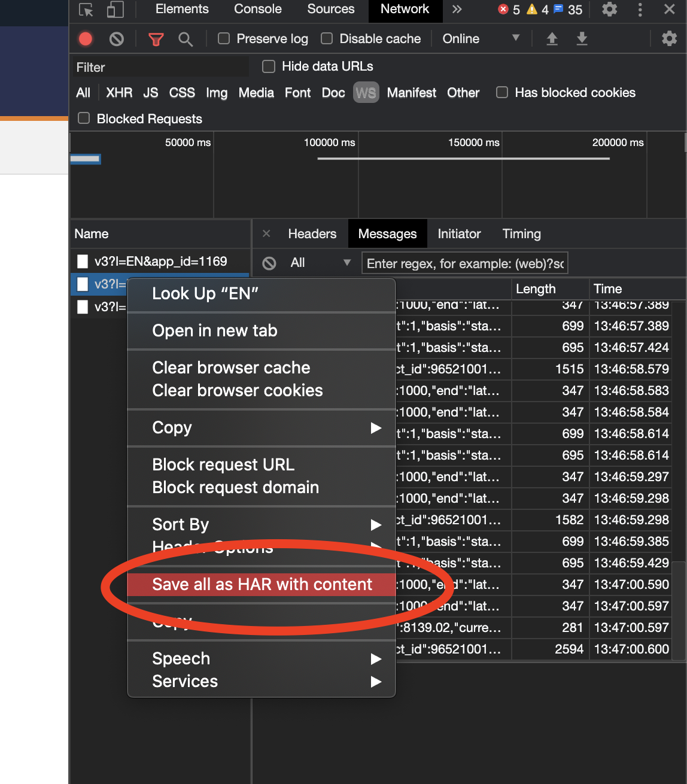Click the message filter regex input
The width and height of the screenshot is (687, 784).
464,263
